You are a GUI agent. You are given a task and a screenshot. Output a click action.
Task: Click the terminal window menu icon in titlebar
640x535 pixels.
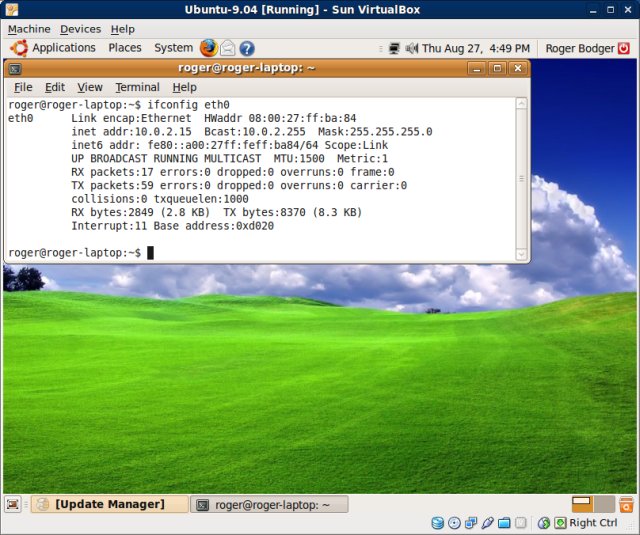point(15,69)
